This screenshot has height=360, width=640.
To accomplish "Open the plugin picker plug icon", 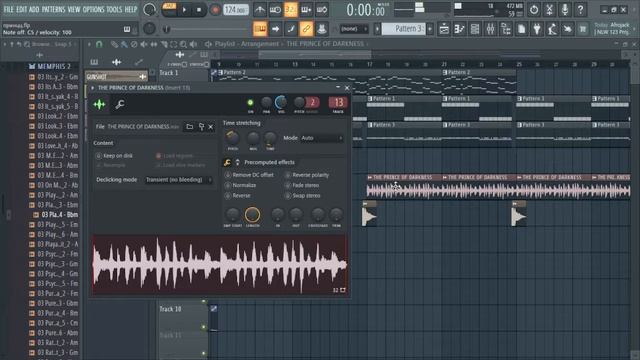I will [x=537, y=29].
